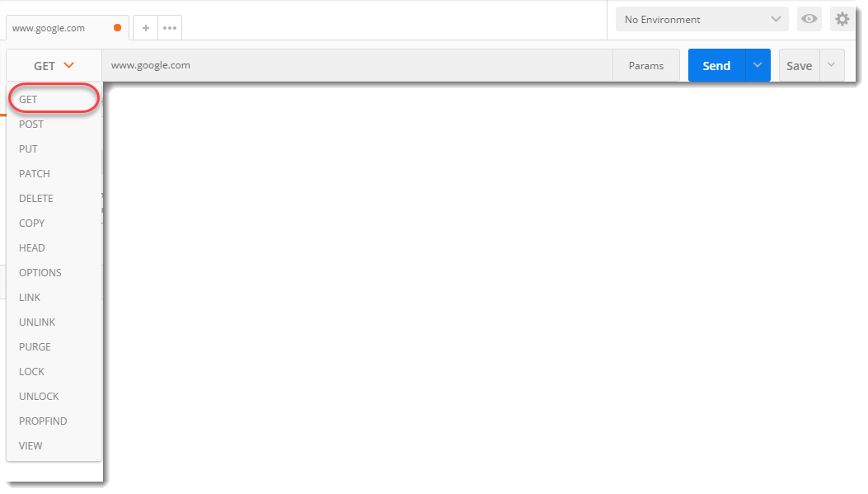
Task: Open Manage Environments gear icon
Action: coord(842,20)
